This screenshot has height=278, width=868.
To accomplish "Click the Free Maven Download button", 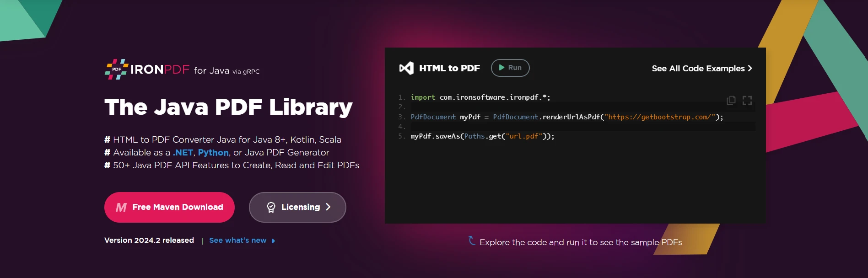I will (169, 207).
